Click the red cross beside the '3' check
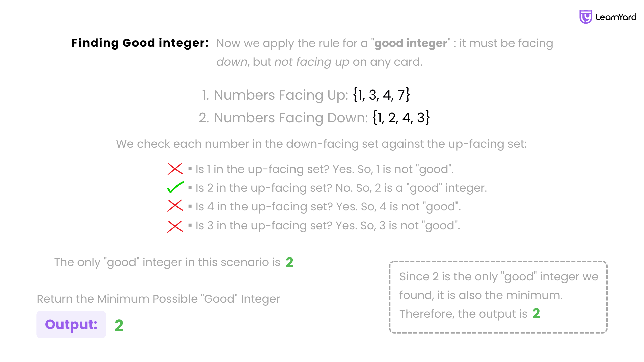The height and width of the screenshot is (362, 644). tap(175, 226)
